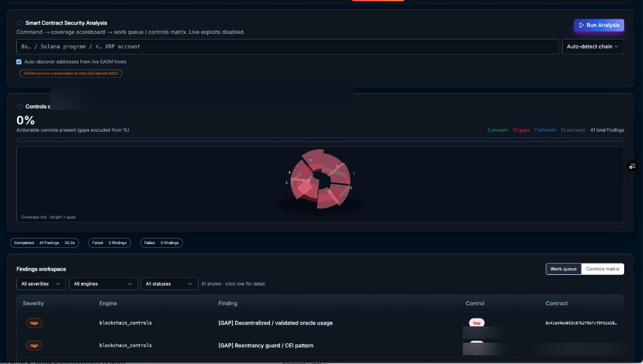This screenshot has height=364, width=643.
Task: Click the chevron on Auto-detect chain selector
Action: click(616, 46)
